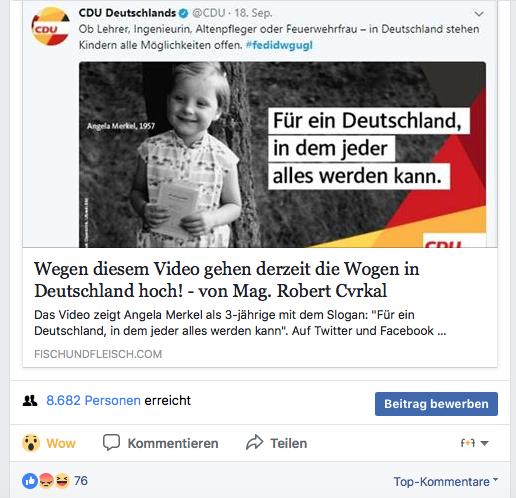This screenshot has height=498, width=516.
Task: Click the Beitrag bewerben button
Action: point(436,404)
